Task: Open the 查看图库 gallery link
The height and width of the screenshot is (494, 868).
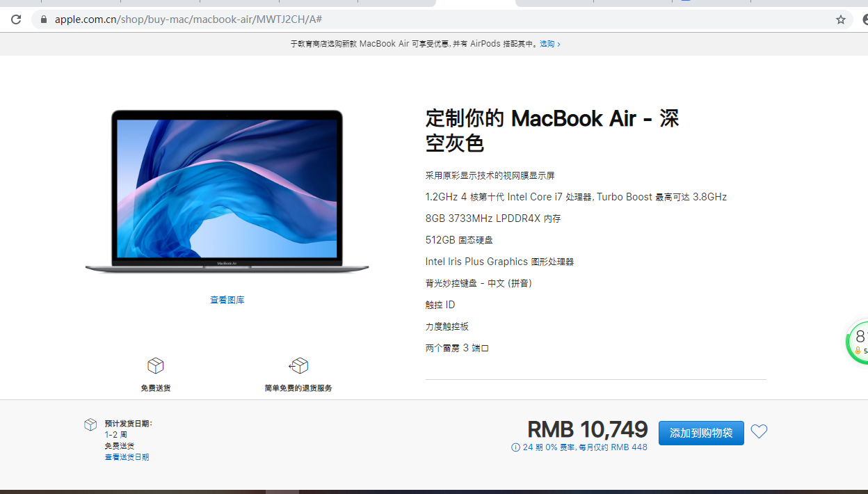Action: click(x=227, y=300)
